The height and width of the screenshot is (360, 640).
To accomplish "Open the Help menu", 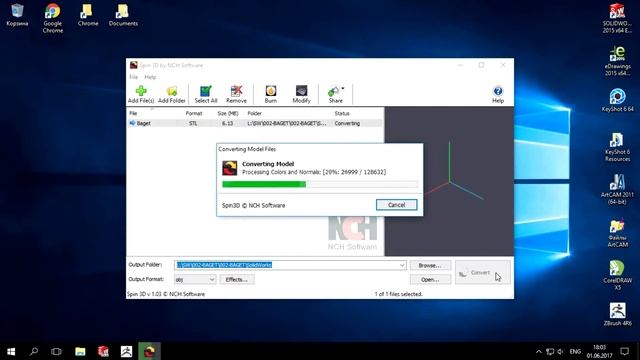I will [x=150, y=77].
